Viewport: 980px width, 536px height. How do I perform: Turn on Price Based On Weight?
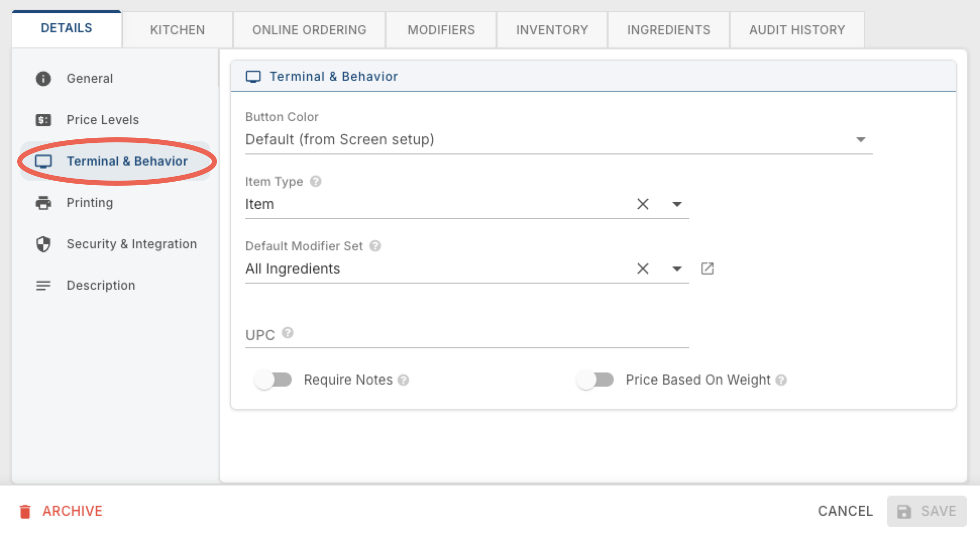(595, 380)
